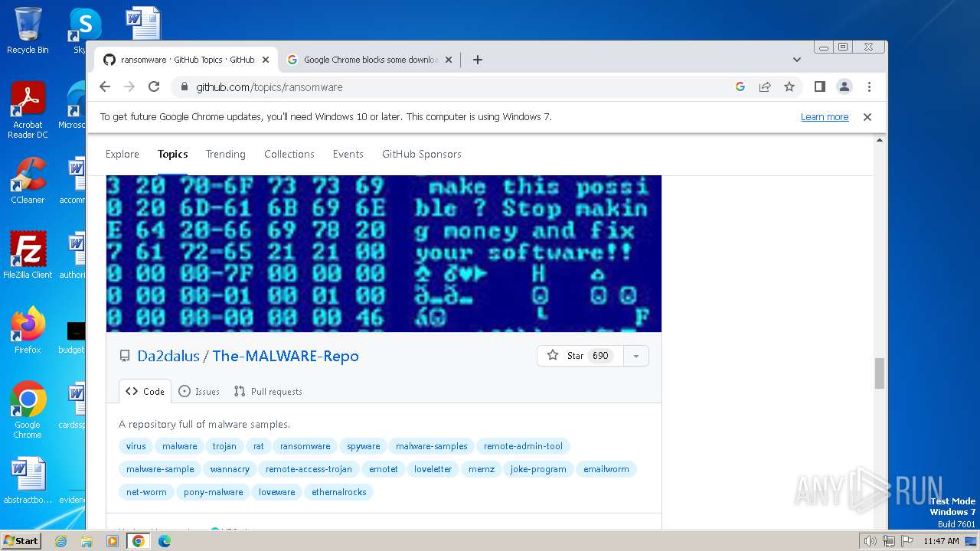Click the loveletter topic tag
Screen dimensions: 980x551
pyautogui.click(x=433, y=469)
